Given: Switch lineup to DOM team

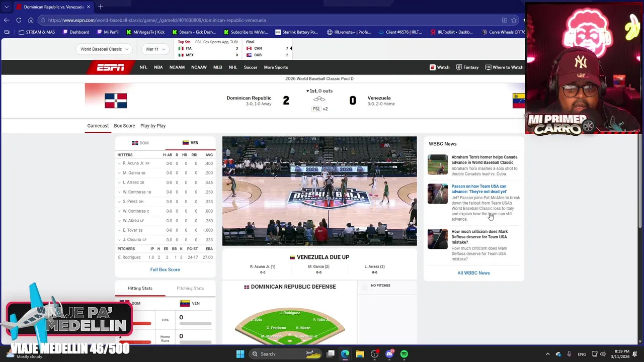Looking at the screenshot, I should point(140,143).
